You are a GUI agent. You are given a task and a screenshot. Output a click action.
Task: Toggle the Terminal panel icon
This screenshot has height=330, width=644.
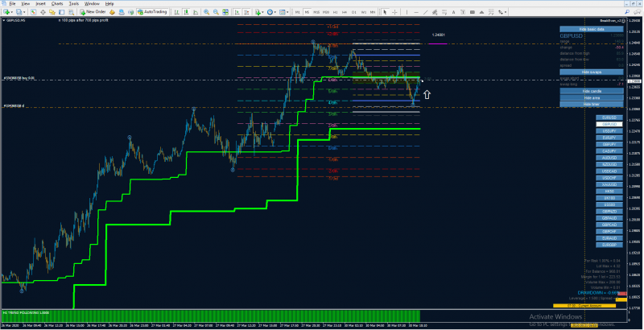point(62,12)
